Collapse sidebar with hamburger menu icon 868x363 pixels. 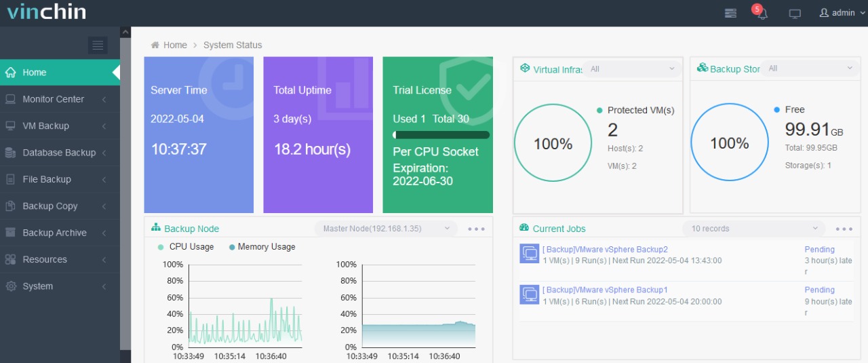[x=98, y=45]
